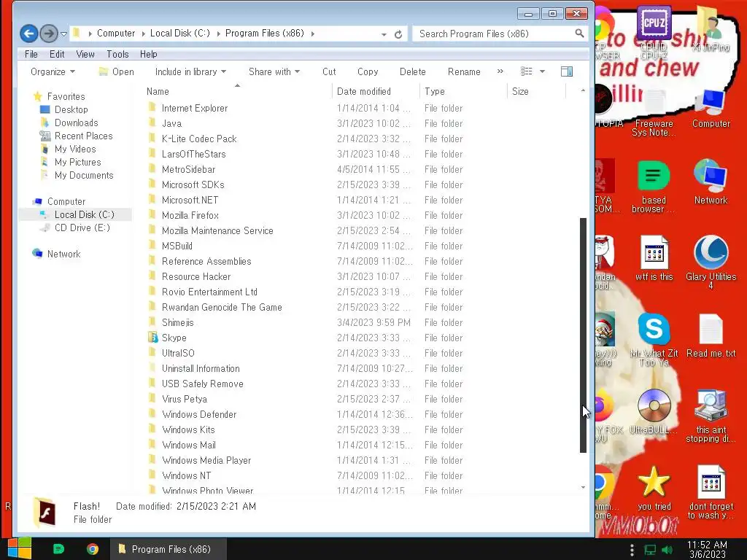Screen dimensions: 747x560
Task: Select Local Disk (C:) in navigation pane
Action: coord(85,215)
